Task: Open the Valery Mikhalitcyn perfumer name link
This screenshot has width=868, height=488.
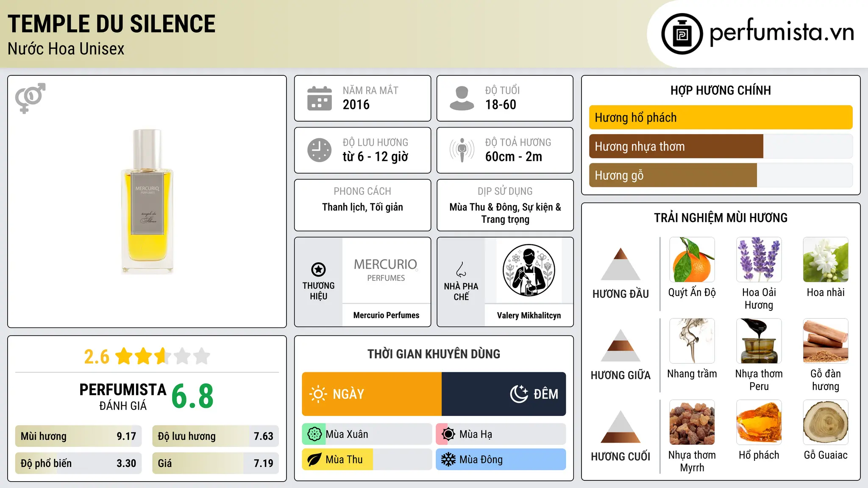Action: [529, 315]
